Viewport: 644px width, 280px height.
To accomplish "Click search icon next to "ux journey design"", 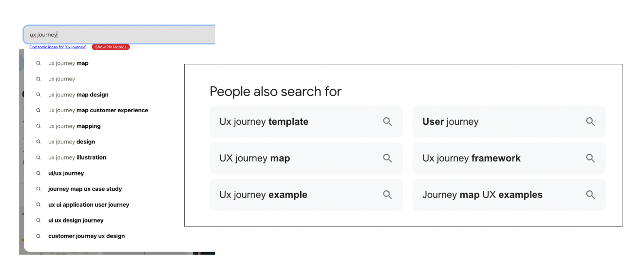I will coord(38,142).
